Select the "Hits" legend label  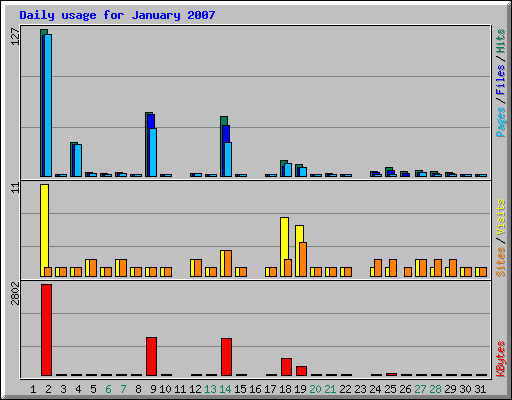501,41
